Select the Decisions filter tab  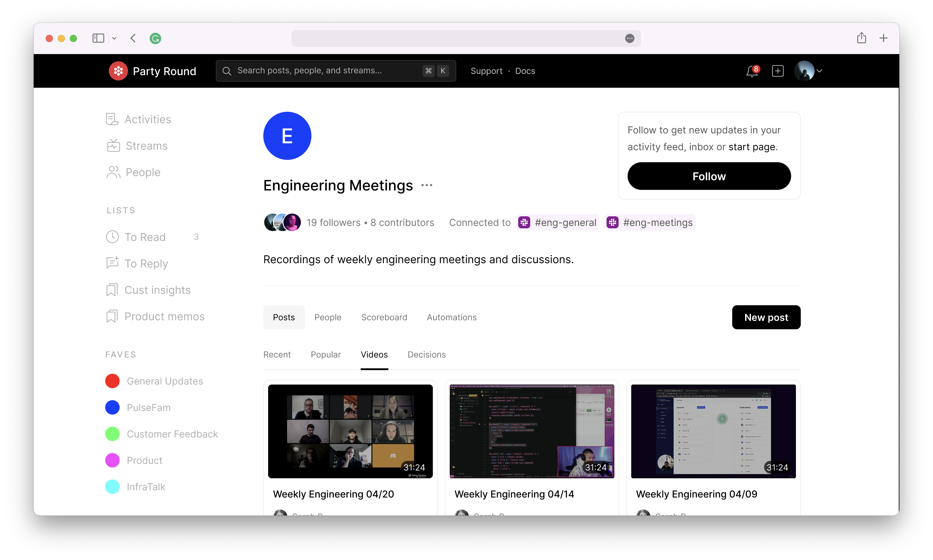[427, 354]
